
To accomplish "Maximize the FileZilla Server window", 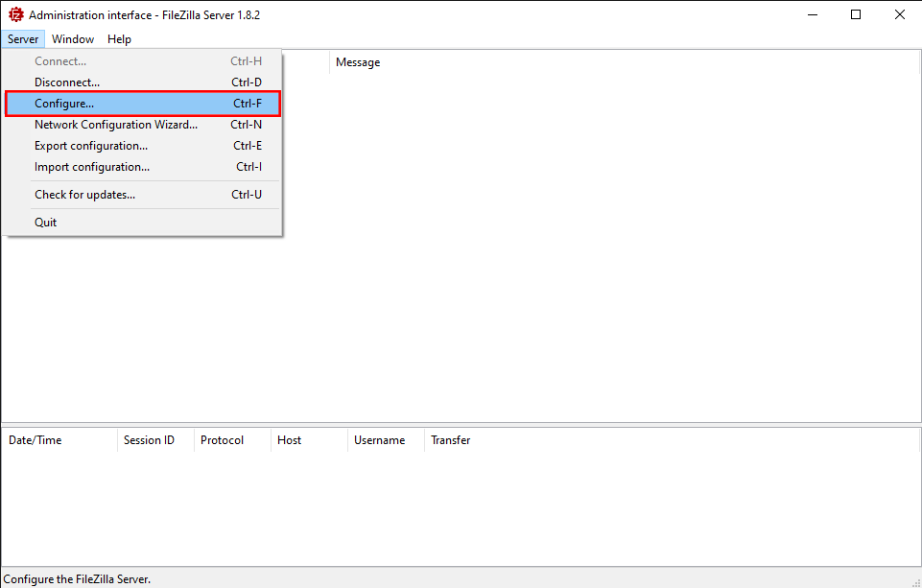I will click(x=856, y=14).
